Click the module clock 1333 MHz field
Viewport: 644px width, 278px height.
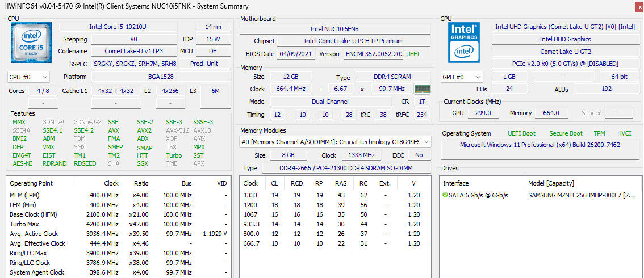[361, 155]
